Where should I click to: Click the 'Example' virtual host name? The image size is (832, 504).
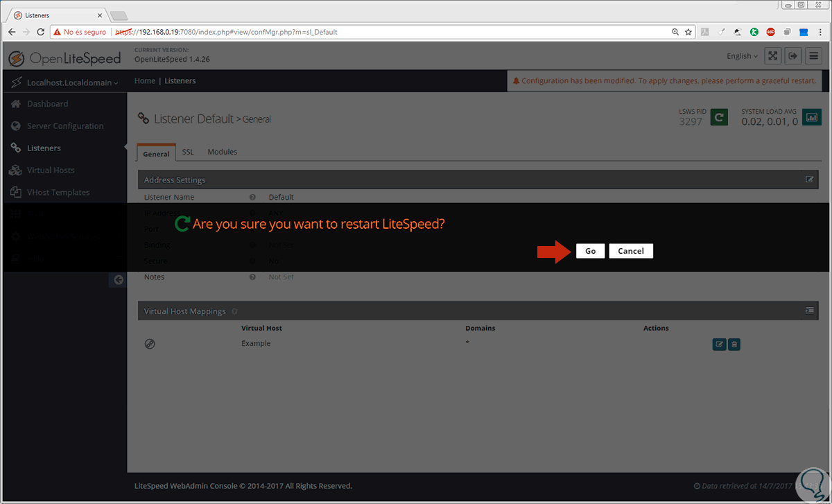[256, 344]
